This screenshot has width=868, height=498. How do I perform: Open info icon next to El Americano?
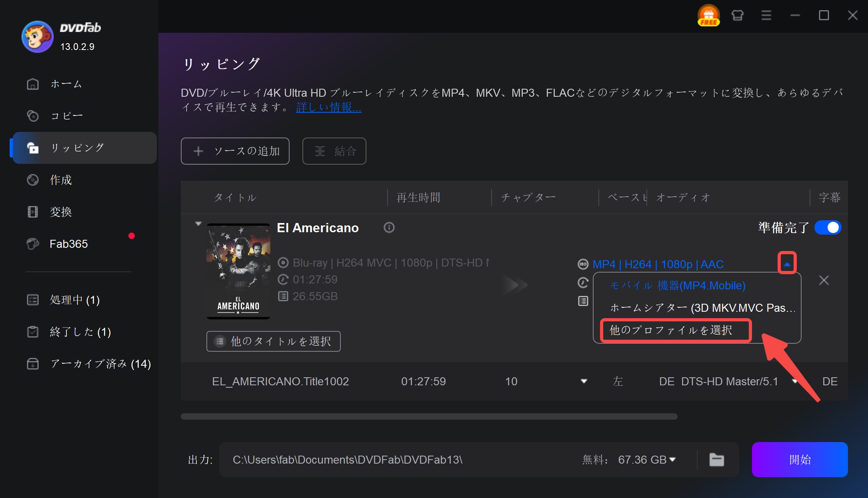(x=389, y=228)
